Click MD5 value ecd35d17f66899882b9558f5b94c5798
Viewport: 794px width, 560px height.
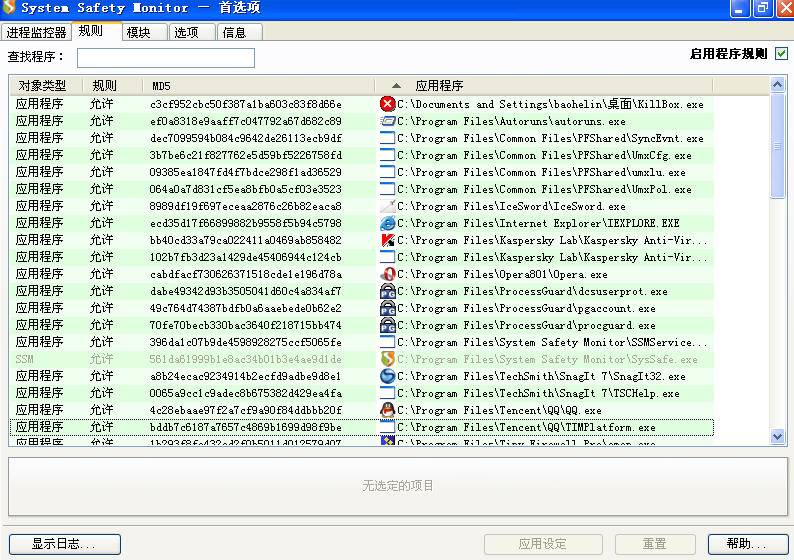pos(246,223)
